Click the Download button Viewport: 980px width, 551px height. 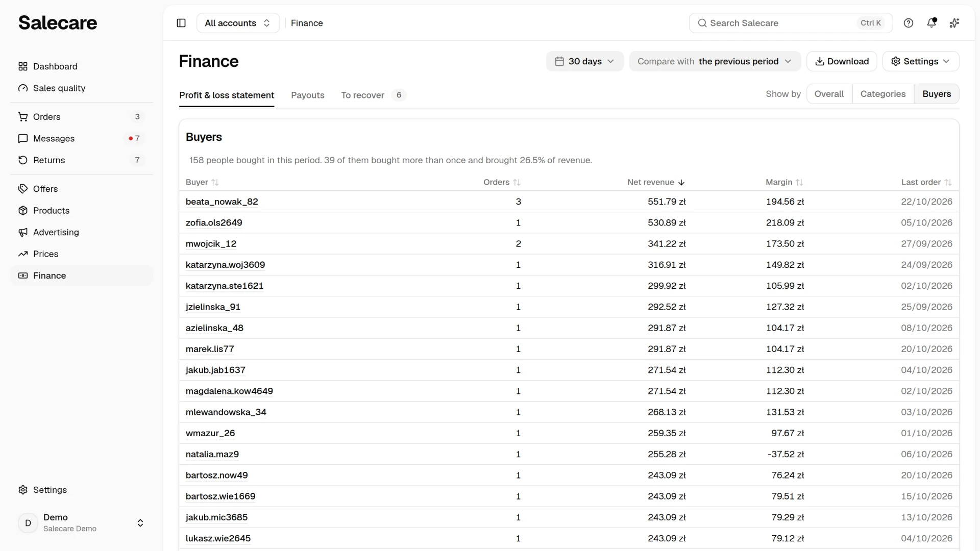(x=842, y=61)
